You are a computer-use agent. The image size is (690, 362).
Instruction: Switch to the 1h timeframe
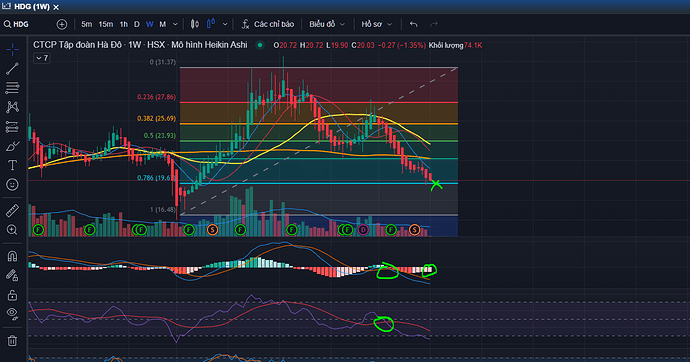click(124, 24)
